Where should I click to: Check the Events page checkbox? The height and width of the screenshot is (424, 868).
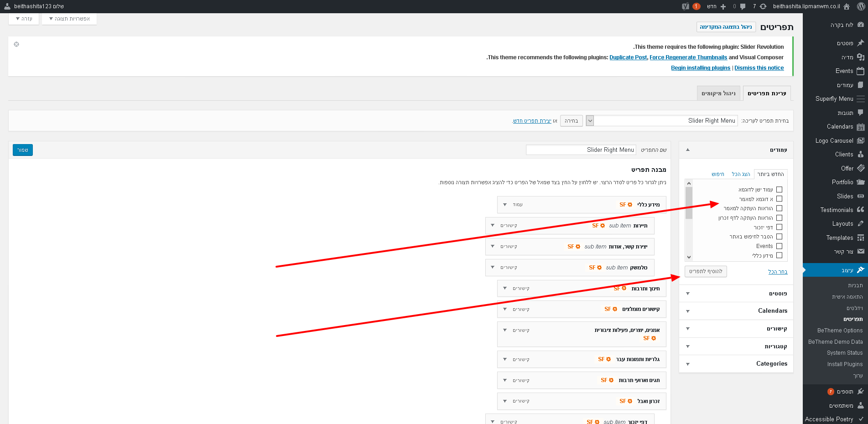point(779,246)
